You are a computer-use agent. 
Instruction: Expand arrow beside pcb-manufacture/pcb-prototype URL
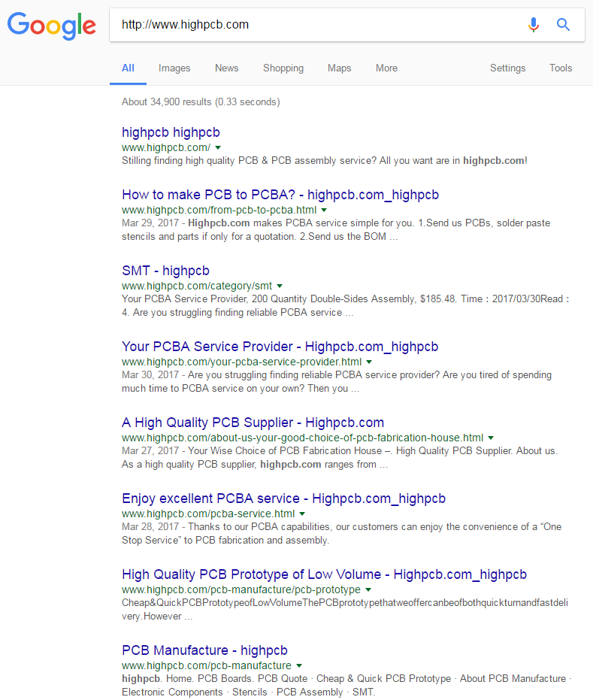368,589
